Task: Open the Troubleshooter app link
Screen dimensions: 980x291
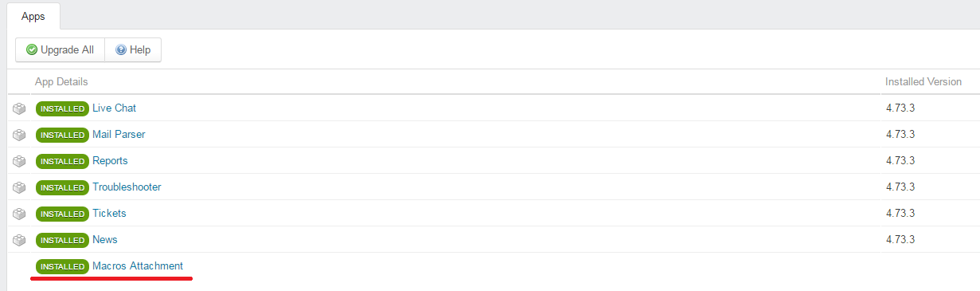Action: point(127,187)
